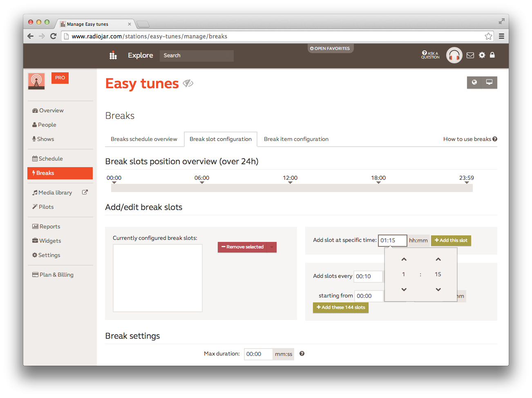532x398 pixels.
Task: Open the Open Favorites expander
Action: (330, 49)
